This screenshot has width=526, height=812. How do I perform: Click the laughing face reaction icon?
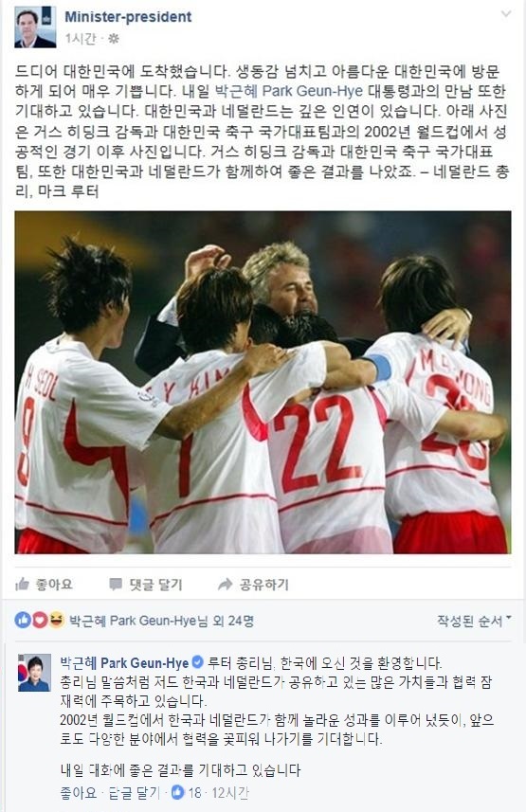pos(57,620)
